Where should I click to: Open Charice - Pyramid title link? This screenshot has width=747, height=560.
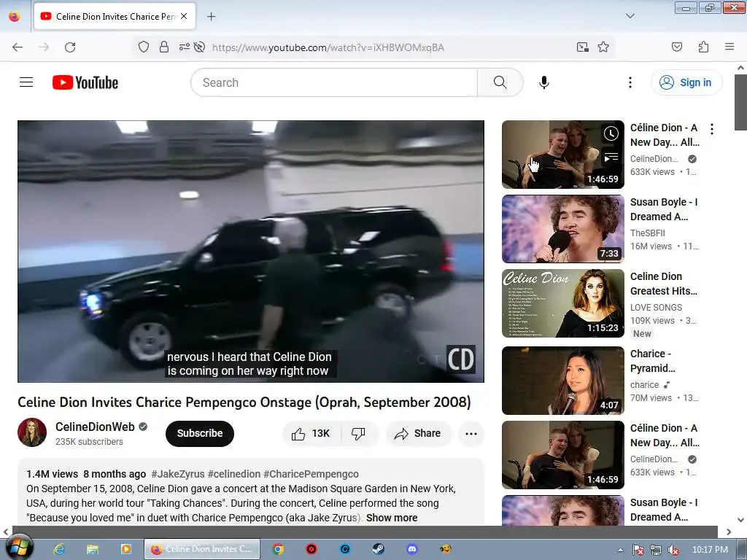(653, 361)
